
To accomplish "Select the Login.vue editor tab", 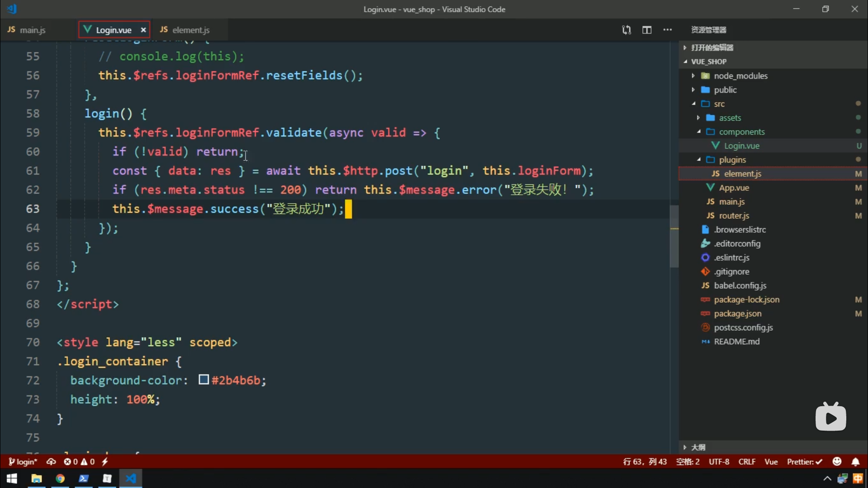I will [x=113, y=30].
